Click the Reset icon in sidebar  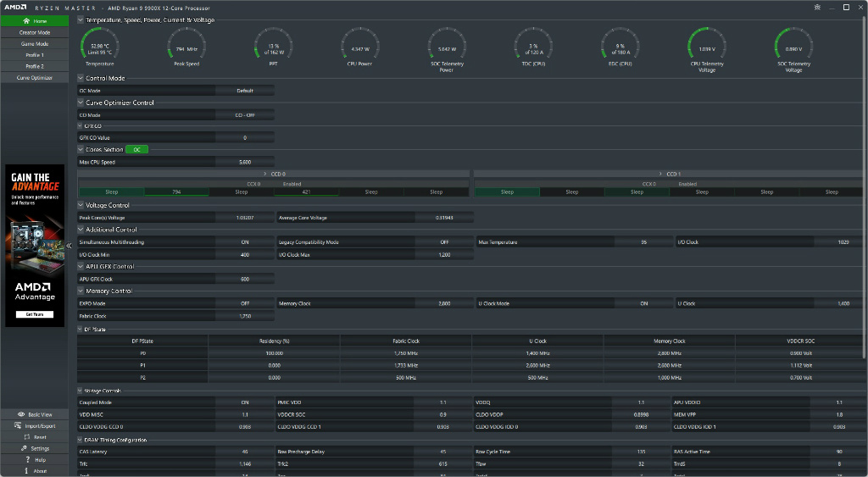[x=26, y=437]
